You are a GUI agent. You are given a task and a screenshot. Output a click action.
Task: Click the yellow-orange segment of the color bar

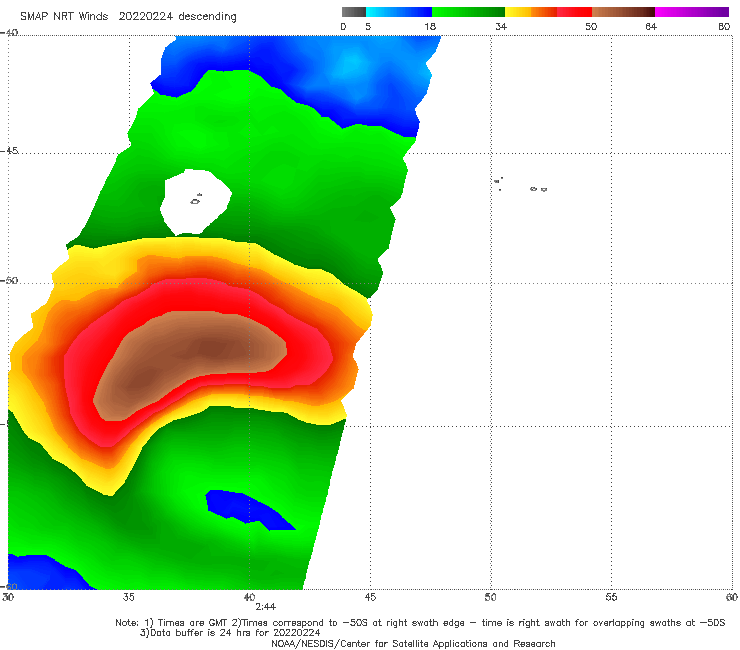531,12
